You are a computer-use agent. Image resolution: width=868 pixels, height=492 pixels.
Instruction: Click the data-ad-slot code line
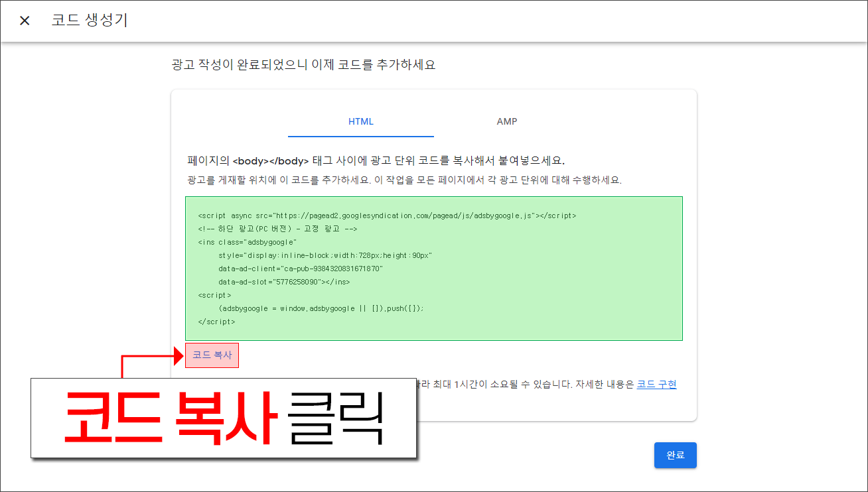click(x=284, y=282)
